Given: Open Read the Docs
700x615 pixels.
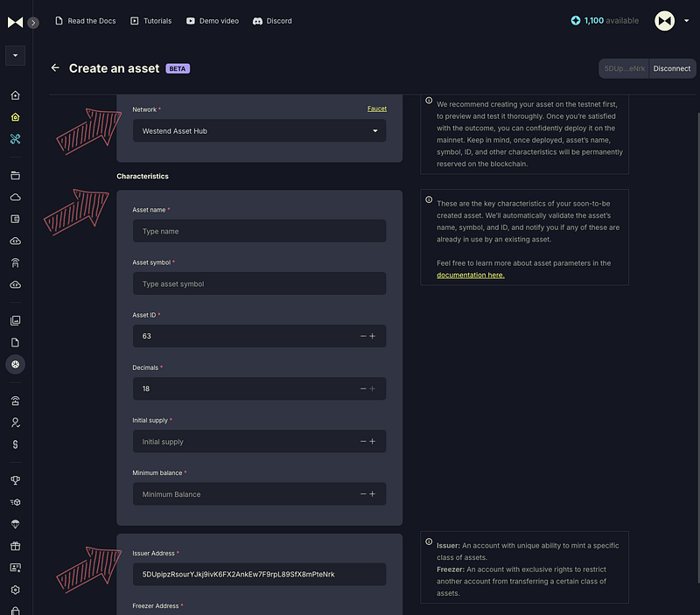Looking at the screenshot, I should click(85, 21).
